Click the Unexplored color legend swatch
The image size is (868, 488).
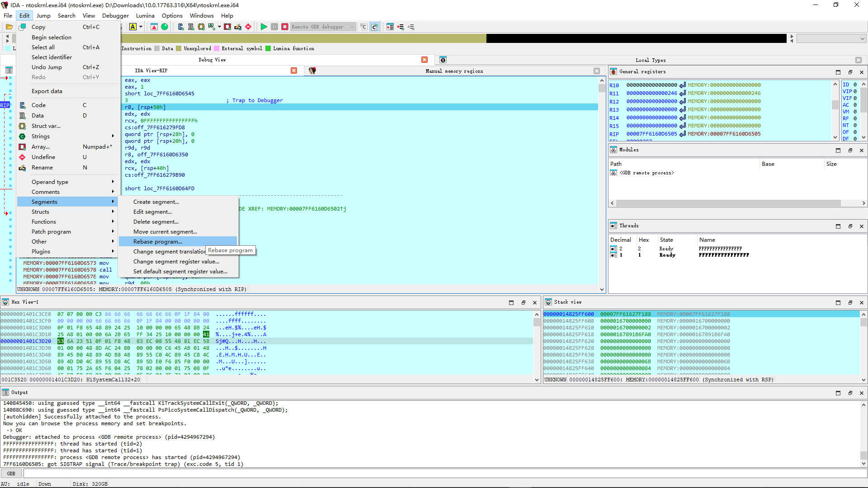179,48
